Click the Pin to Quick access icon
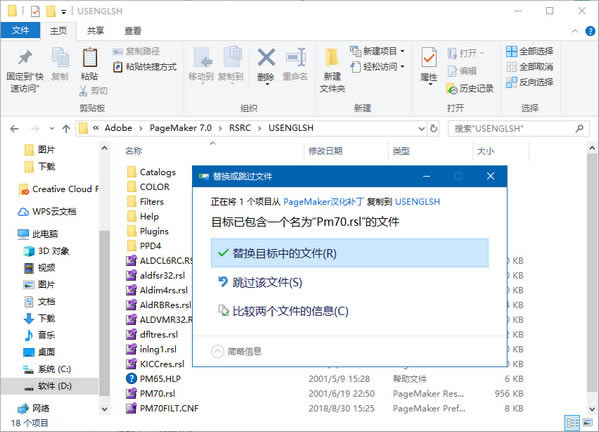The image size is (599, 432). (25, 58)
